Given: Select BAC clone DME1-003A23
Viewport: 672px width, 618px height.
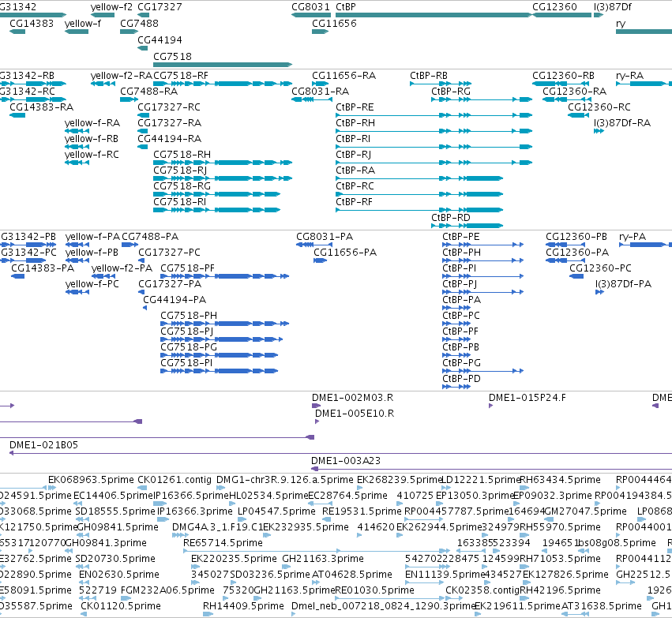Looking at the screenshot, I should coord(346,461).
